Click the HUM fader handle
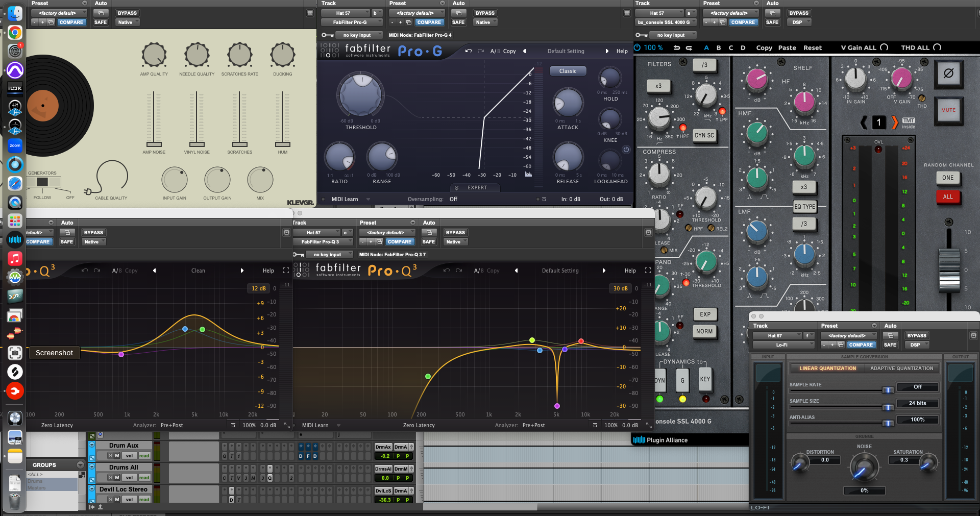This screenshot has height=516, width=980. click(282, 144)
